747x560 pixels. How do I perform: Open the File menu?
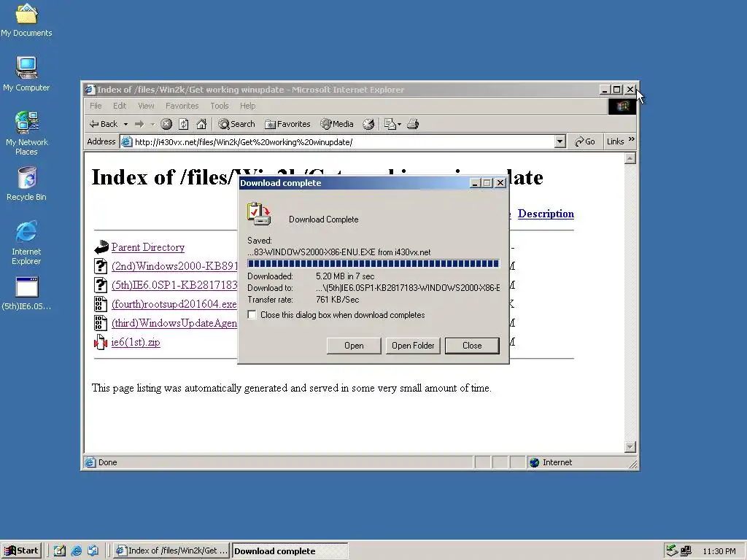tap(96, 106)
